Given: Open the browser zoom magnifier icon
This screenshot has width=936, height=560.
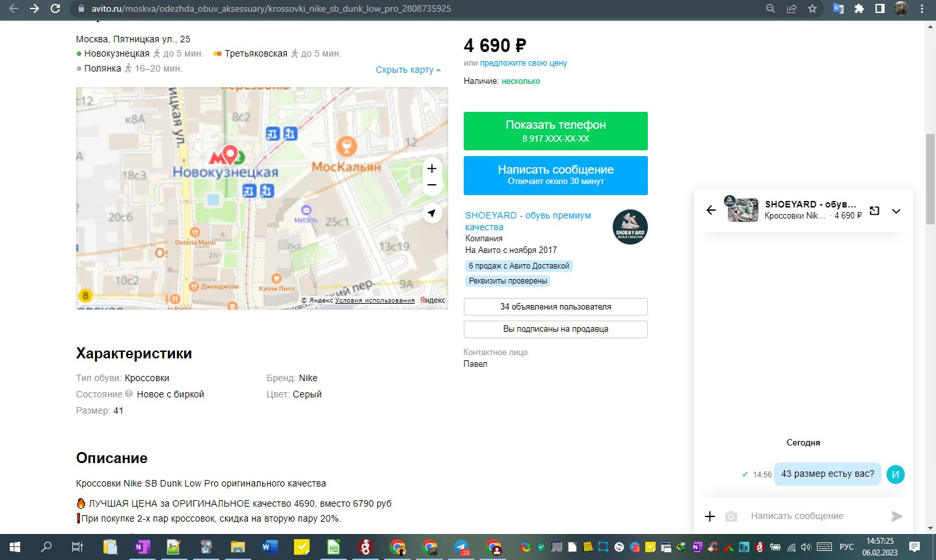Looking at the screenshot, I should click(x=771, y=8).
